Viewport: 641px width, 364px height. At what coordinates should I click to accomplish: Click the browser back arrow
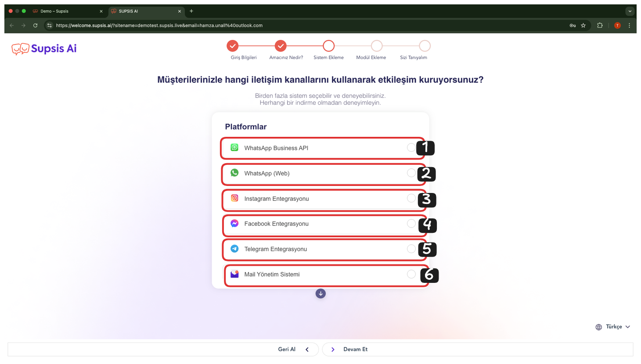click(x=12, y=25)
